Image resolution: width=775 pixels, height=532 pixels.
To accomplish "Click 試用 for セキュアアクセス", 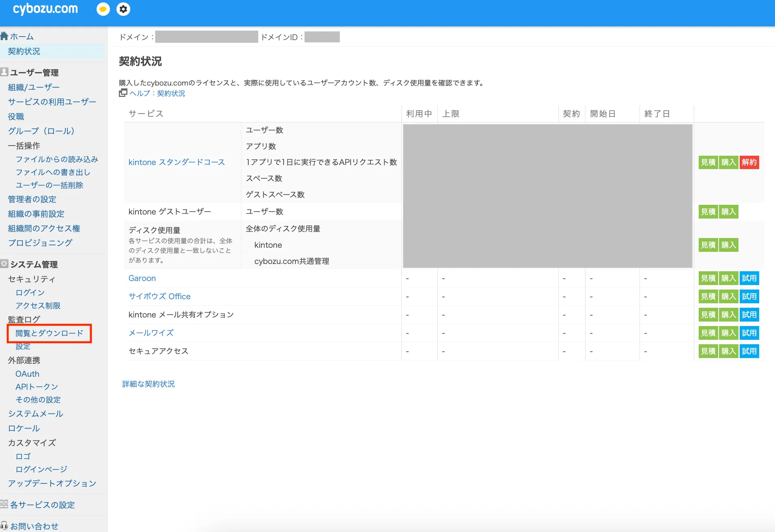I will [x=749, y=351].
